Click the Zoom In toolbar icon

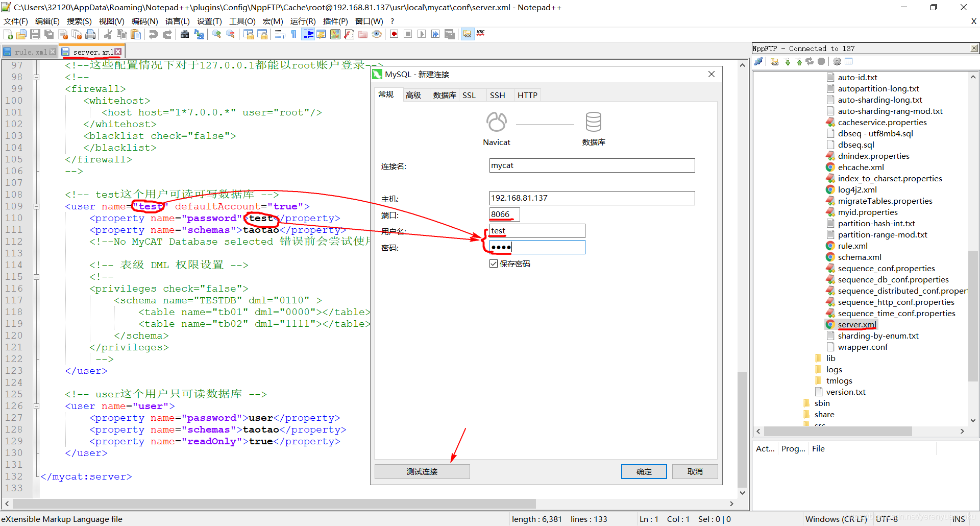(217, 34)
